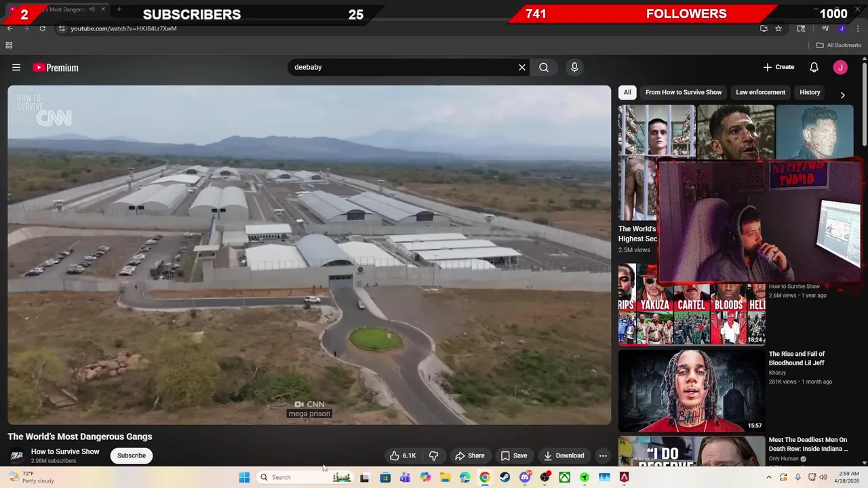Image resolution: width=868 pixels, height=488 pixels.
Task: Click the main video player
Action: pos(309,255)
